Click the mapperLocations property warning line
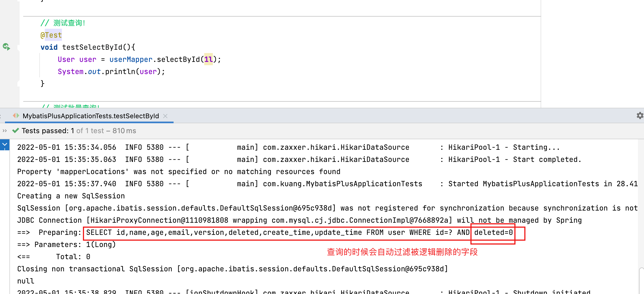The height and width of the screenshot is (294, 644). 179,172
